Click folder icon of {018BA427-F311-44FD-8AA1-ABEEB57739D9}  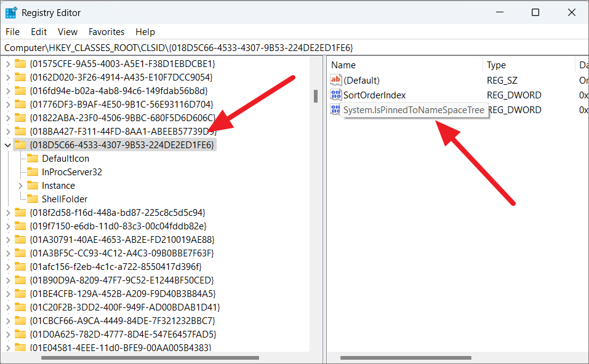coord(20,131)
